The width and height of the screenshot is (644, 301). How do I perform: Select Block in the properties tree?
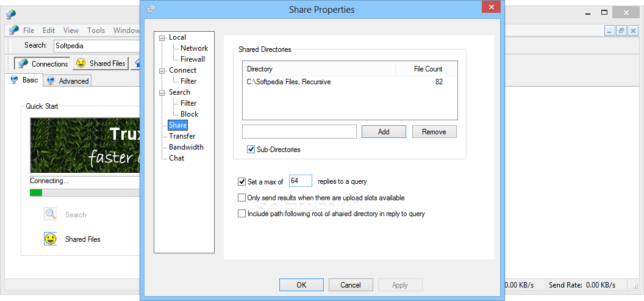click(189, 114)
